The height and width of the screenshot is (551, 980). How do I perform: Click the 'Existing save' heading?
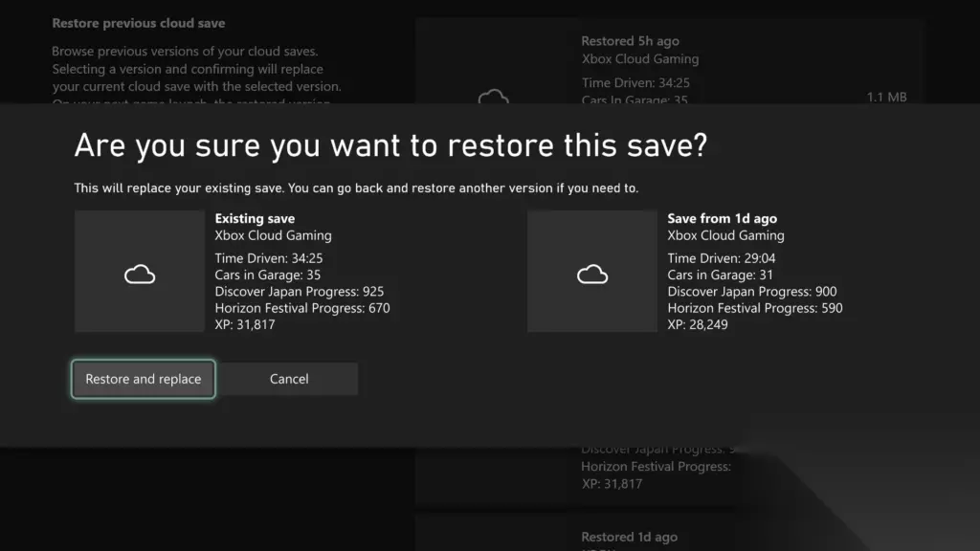coord(255,219)
